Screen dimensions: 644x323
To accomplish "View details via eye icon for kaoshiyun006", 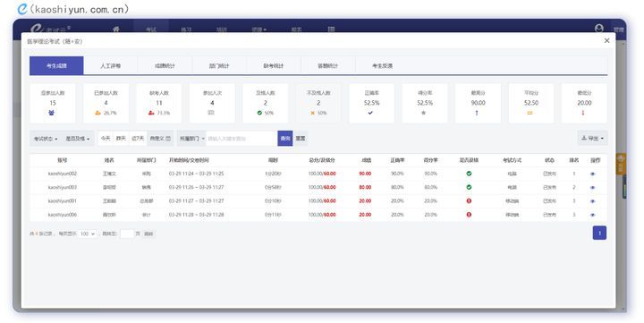I will [592, 215].
